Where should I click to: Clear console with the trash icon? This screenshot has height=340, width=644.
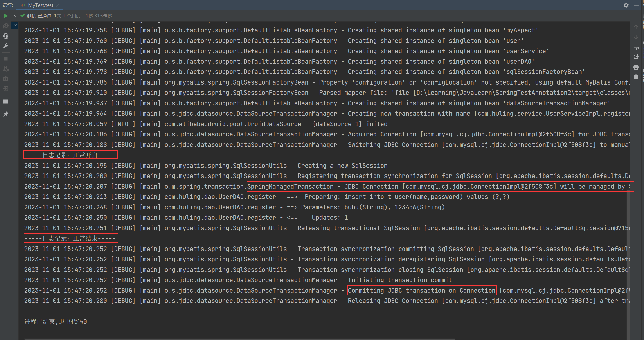[x=636, y=77]
